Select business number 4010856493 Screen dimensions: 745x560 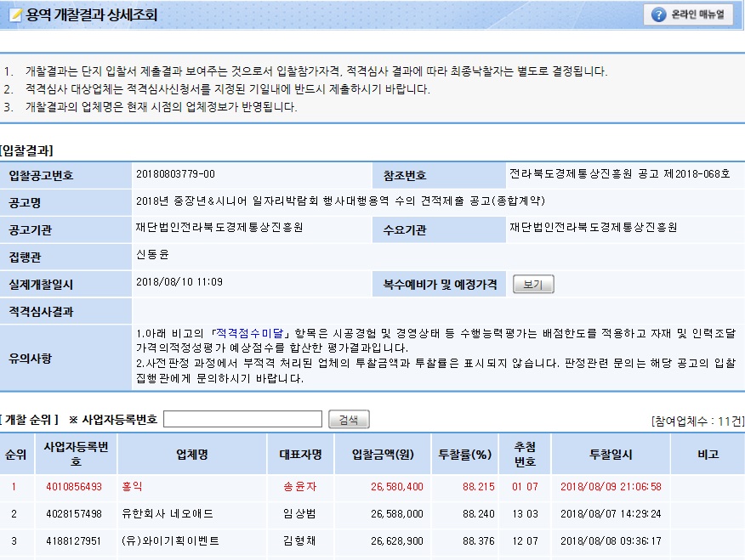coord(73,487)
